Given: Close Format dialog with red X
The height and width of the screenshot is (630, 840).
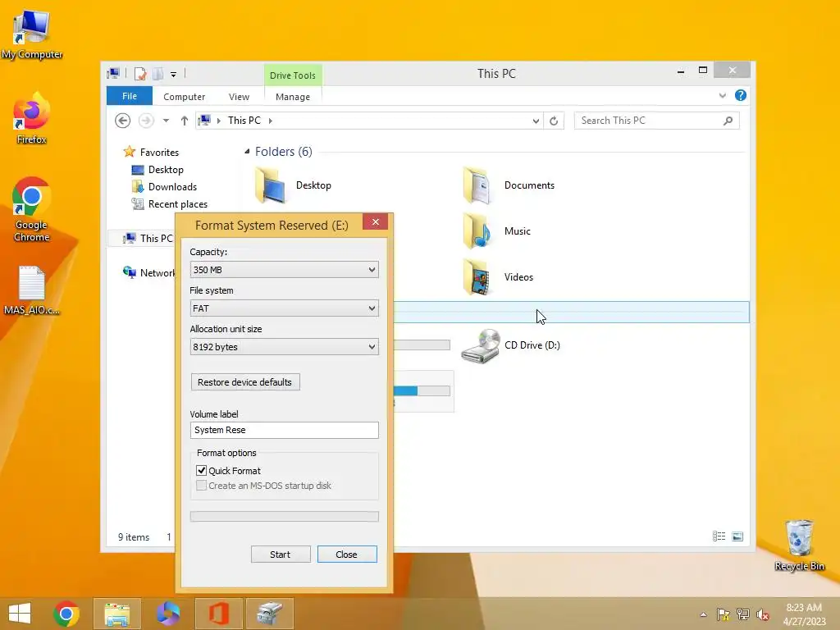Looking at the screenshot, I should tap(375, 221).
